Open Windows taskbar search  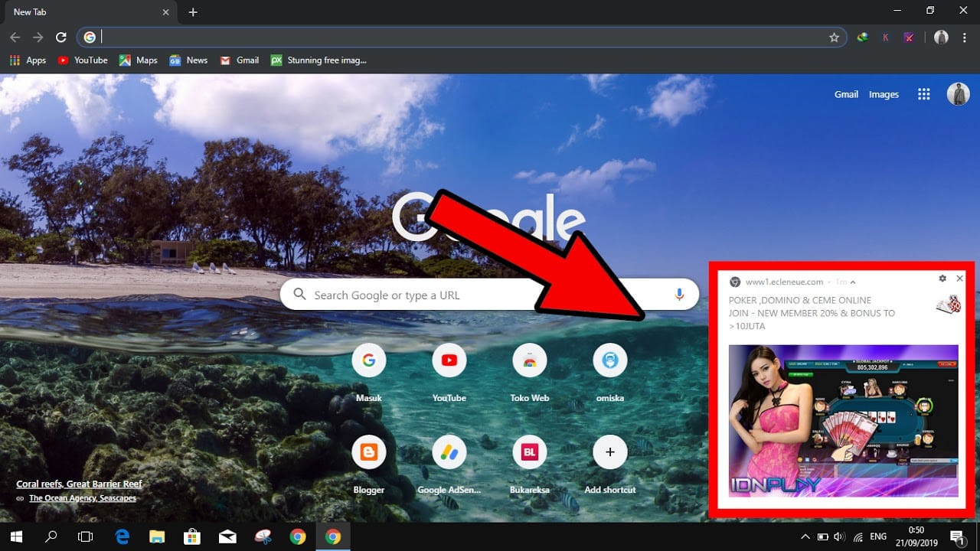click(x=51, y=537)
